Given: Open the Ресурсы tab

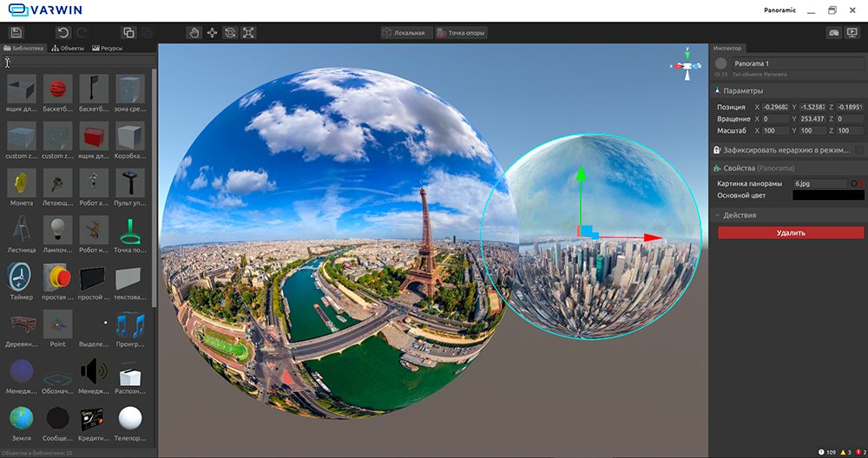Looking at the screenshot, I should 108,49.
